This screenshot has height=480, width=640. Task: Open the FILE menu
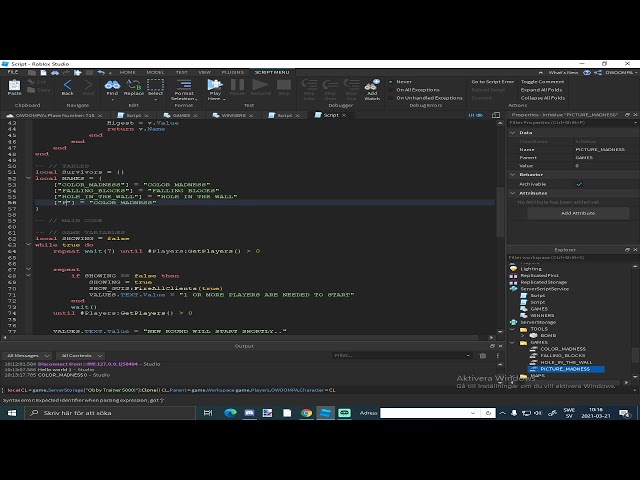point(13,72)
